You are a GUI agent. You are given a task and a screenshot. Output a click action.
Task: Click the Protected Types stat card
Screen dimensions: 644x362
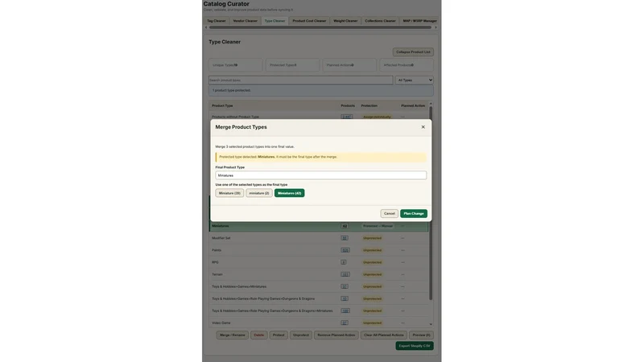[292, 65]
